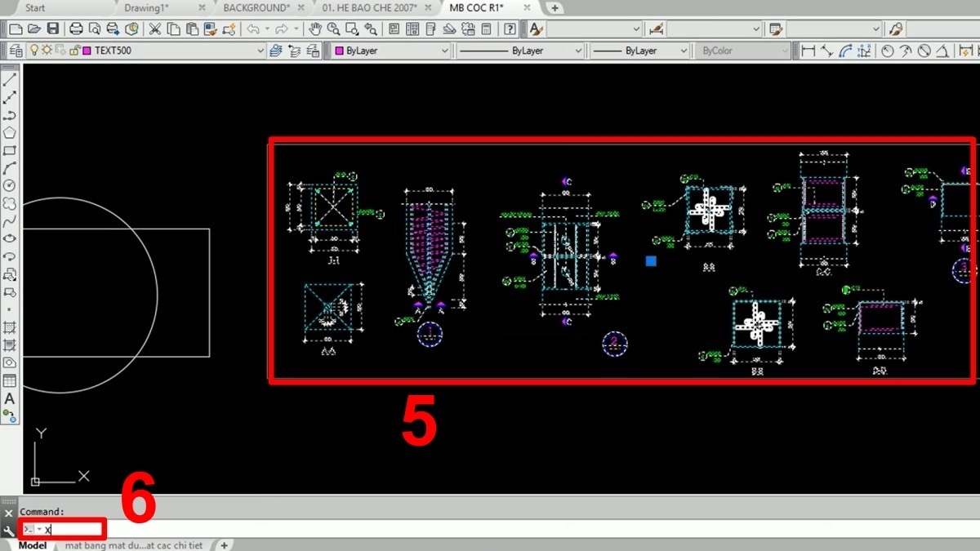Expand the Undo history arrow
This screenshot has height=551, width=980.
click(266, 29)
